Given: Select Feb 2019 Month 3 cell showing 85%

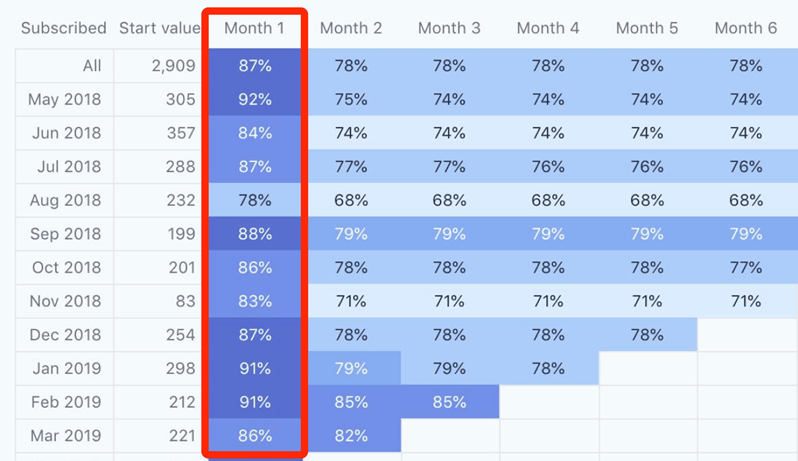Looking at the screenshot, I should (449, 402).
